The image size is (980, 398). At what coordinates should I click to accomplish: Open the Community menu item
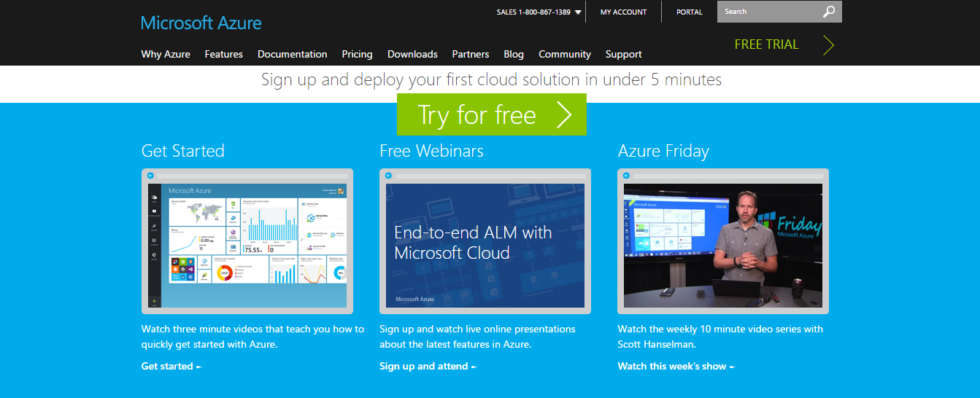(x=565, y=54)
